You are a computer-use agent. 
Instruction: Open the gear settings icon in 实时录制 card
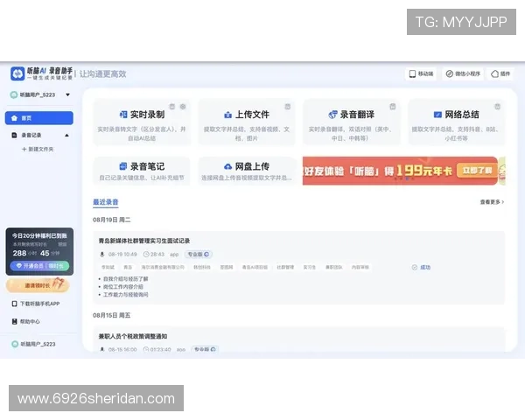[183, 107]
